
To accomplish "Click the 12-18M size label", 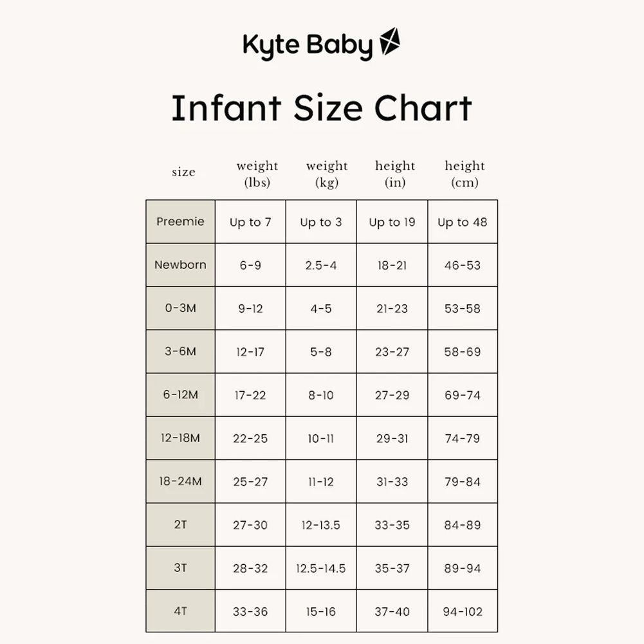I will tap(180, 438).
